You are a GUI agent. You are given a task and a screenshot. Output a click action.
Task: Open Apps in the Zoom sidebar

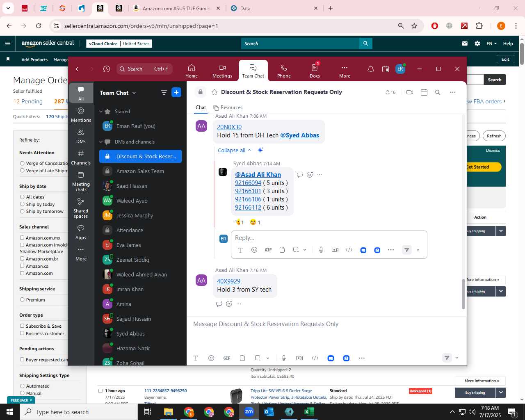(81, 232)
